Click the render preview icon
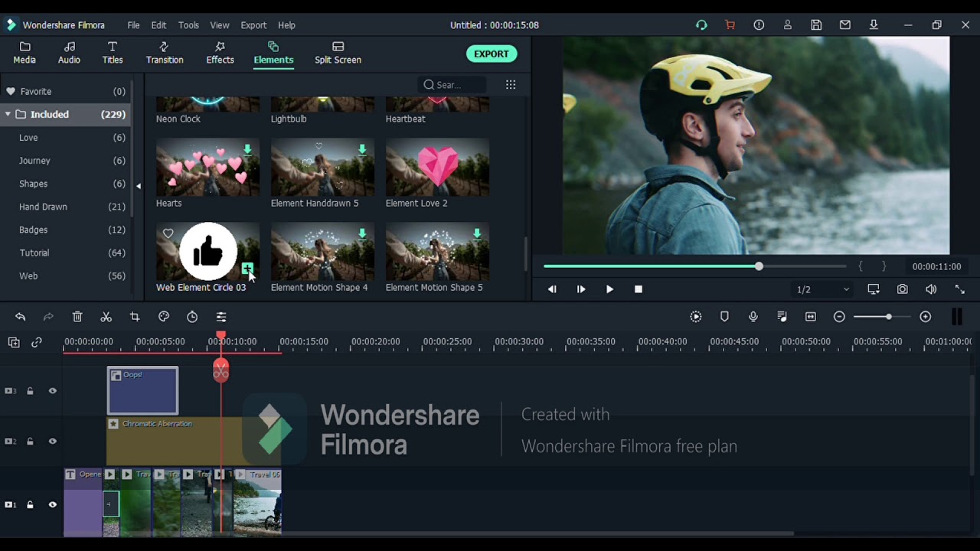This screenshot has height=551, width=980. (x=696, y=317)
